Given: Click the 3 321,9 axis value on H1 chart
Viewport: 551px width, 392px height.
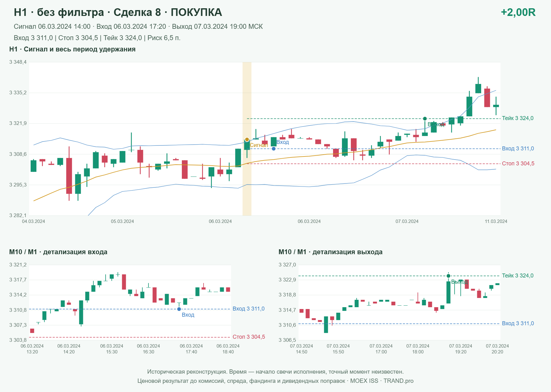Looking at the screenshot, I should click(18, 123).
